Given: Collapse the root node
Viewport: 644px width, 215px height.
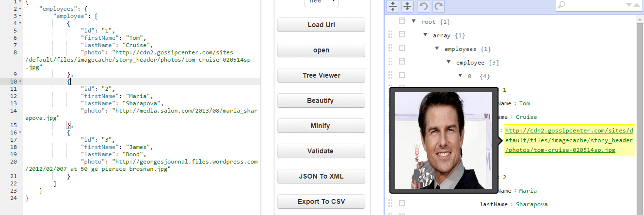Looking at the screenshot, I should point(414,21).
